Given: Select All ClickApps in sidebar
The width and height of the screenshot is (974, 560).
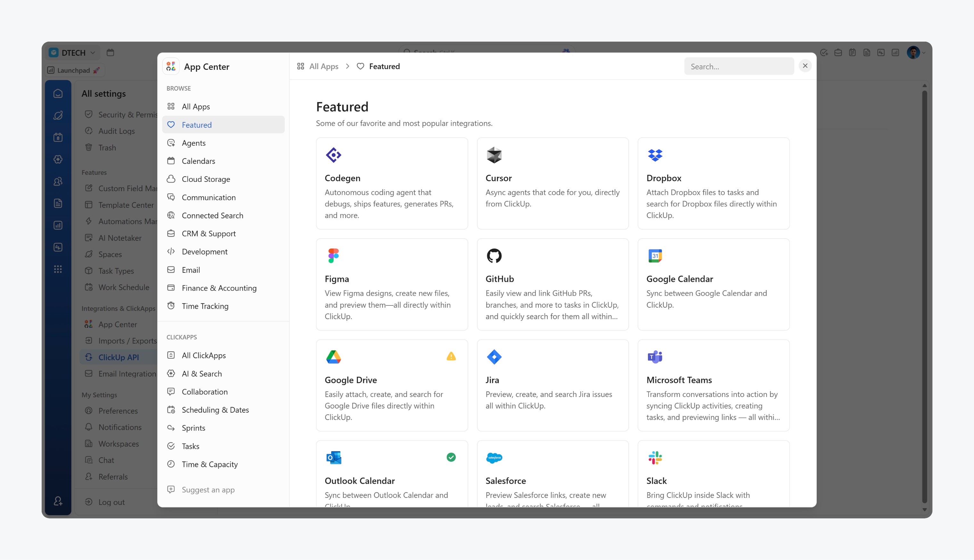Looking at the screenshot, I should 203,355.
